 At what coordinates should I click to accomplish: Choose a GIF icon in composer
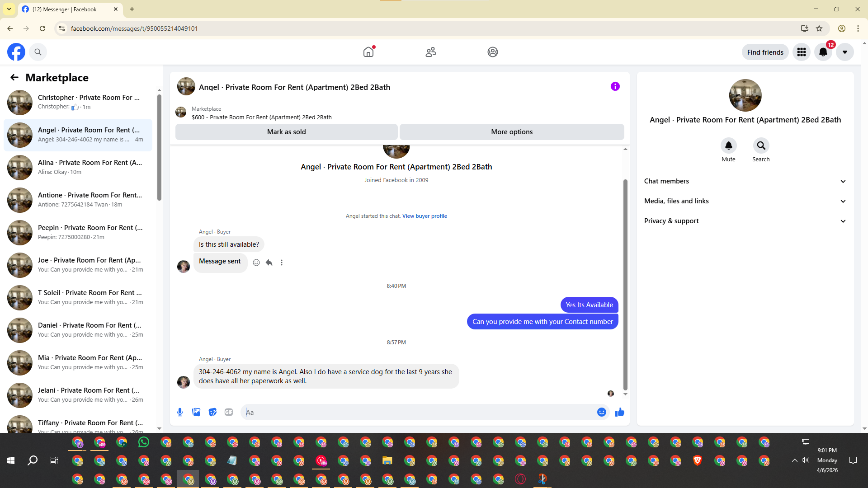coord(229,412)
